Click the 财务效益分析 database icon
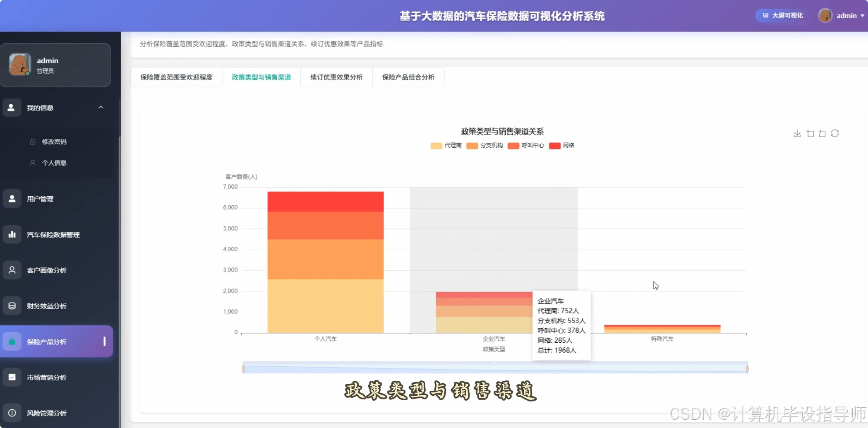Image resolution: width=868 pixels, height=428 pixels. click(x=12, y=305)
